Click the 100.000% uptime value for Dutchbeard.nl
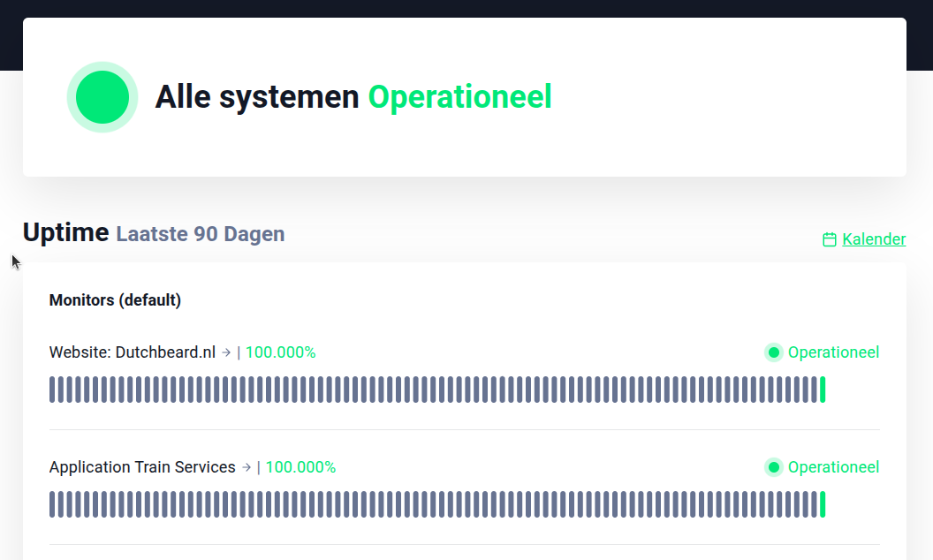The width and height of the screenshot is (933, 560). [x=280, y=352]
